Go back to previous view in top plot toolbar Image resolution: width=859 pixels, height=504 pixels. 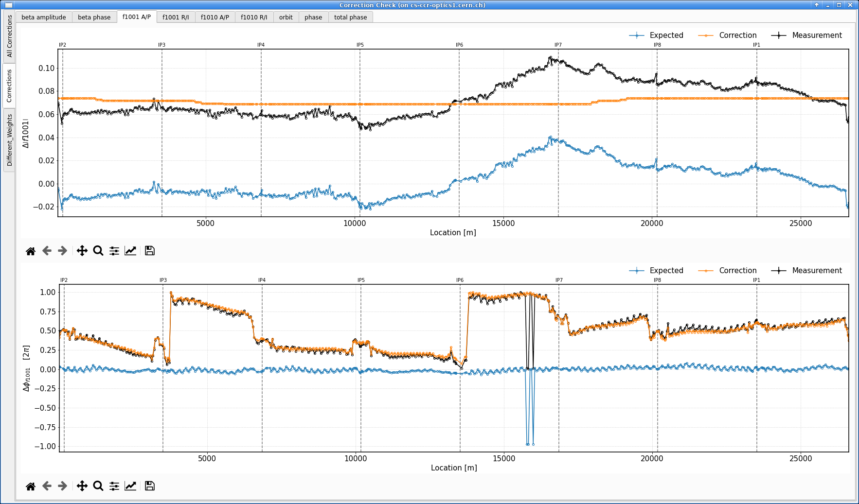click(x=47, y=251)
